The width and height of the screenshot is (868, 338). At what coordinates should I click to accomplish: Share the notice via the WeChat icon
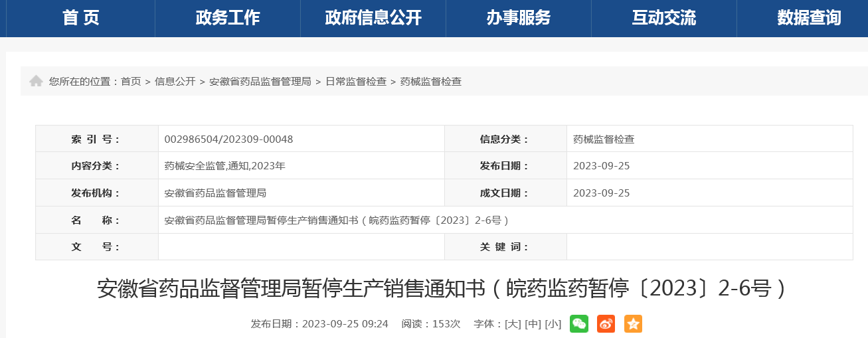point(579,324)
